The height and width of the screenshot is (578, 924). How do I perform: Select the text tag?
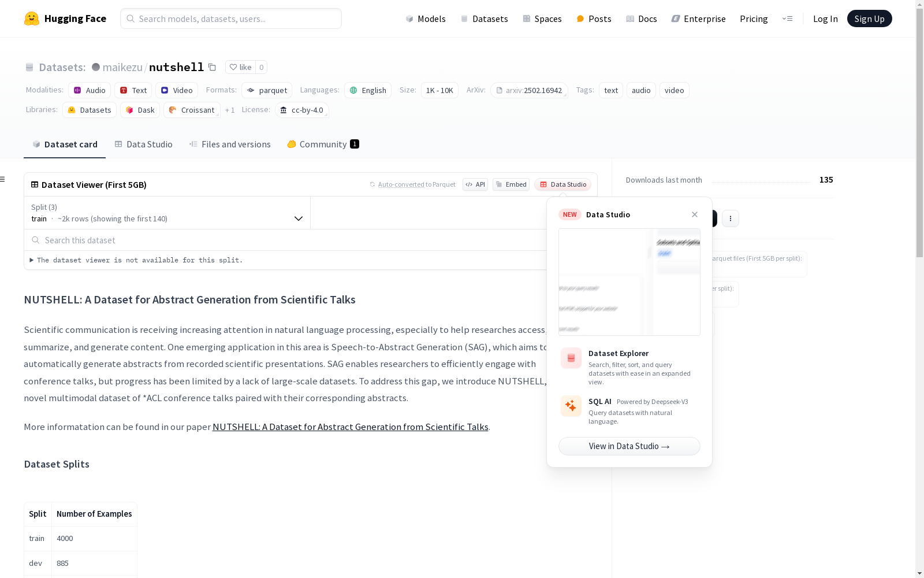tap(611, 90)
